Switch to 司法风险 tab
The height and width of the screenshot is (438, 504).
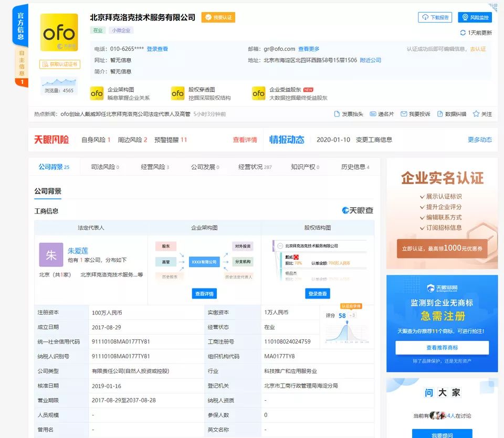tap(105, 167)
